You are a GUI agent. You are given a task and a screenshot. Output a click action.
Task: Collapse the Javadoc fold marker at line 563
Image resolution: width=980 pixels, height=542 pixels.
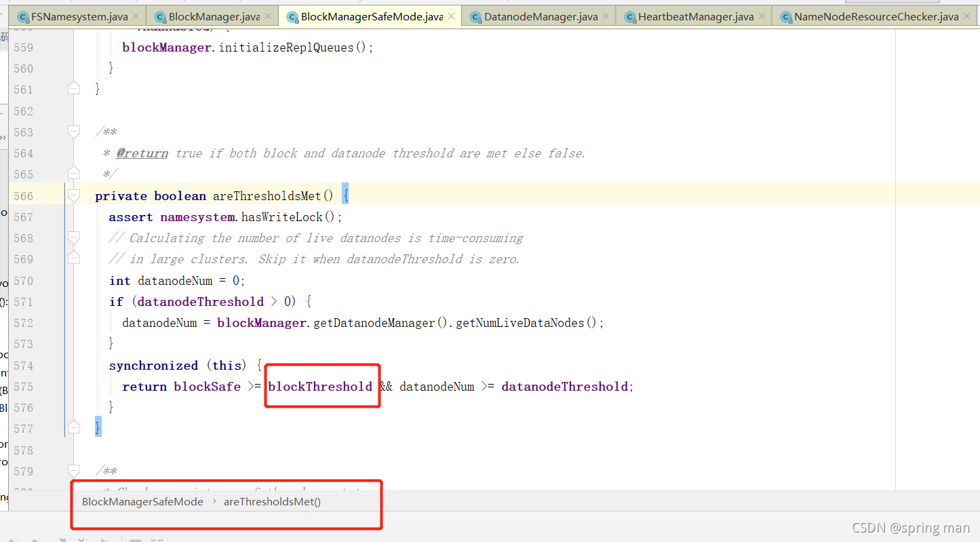coord(74,132)
